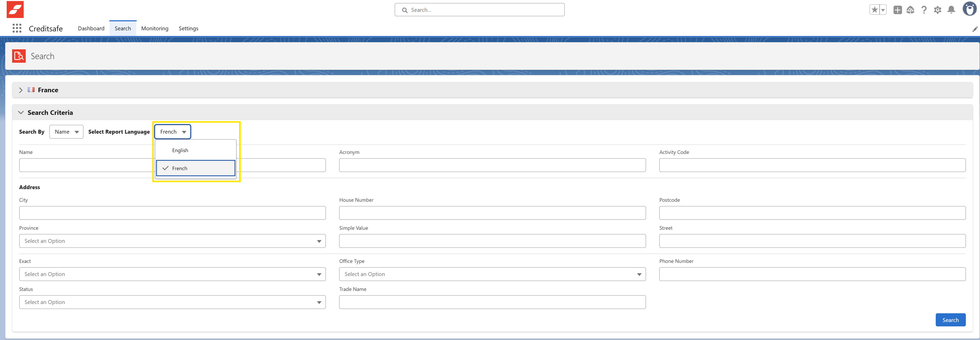Screen dimensions: 980x340
Task: Open the Trailhead guidance icon
Action: tap(910, 10)
